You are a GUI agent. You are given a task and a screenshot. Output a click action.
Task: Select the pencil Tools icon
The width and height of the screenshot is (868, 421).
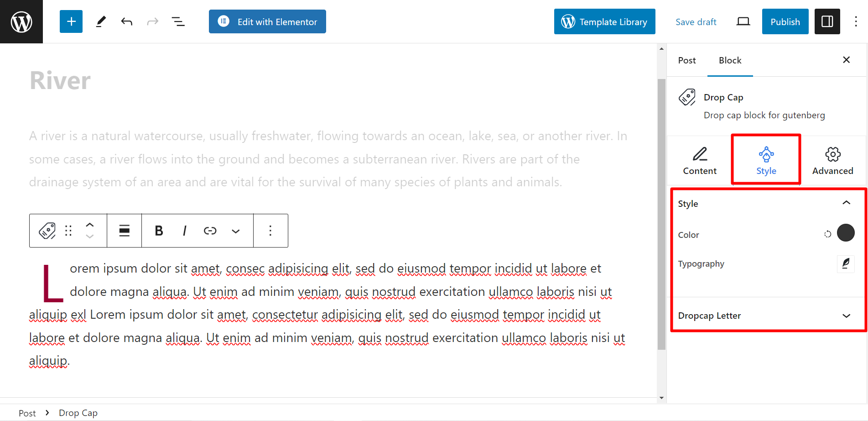point(101,21)
